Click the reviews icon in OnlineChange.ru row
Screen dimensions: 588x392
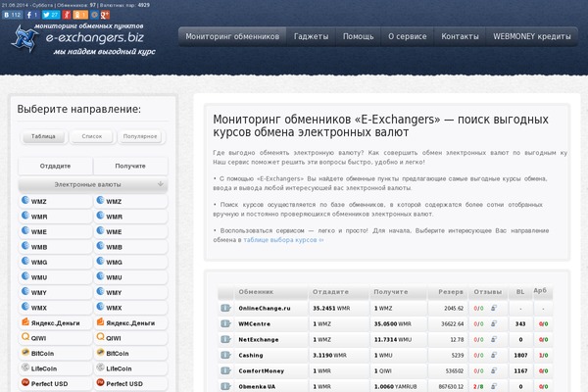click(x=494, y=308)
